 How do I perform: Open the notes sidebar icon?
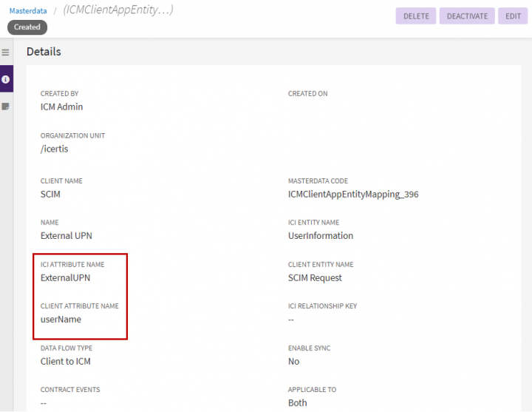pos(6,107)
